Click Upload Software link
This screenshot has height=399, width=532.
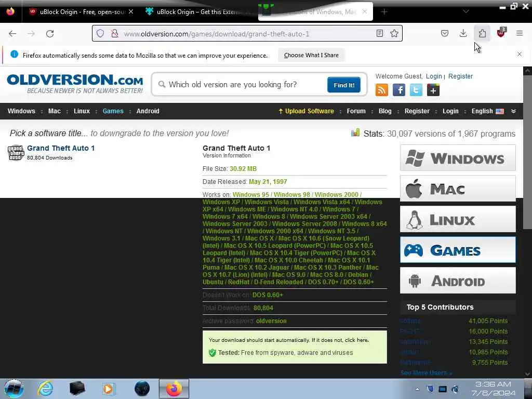[x=306, y=111]
